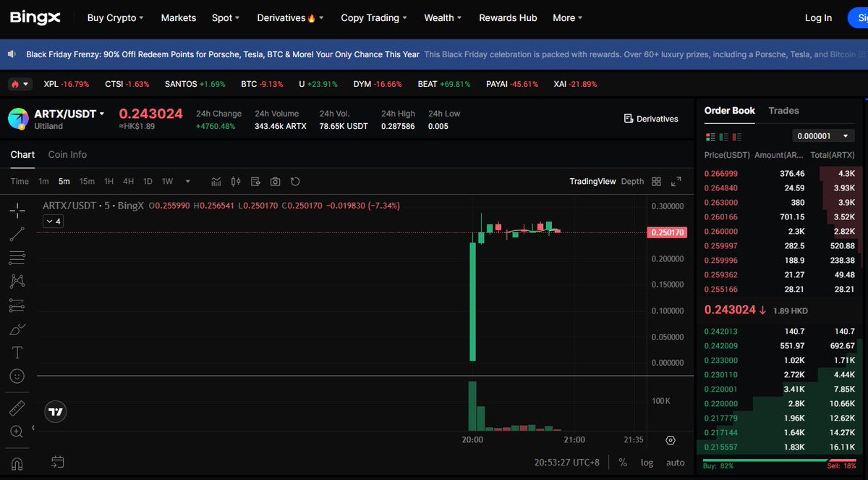Show both bids and asks order book view

(x=710, y=137)
